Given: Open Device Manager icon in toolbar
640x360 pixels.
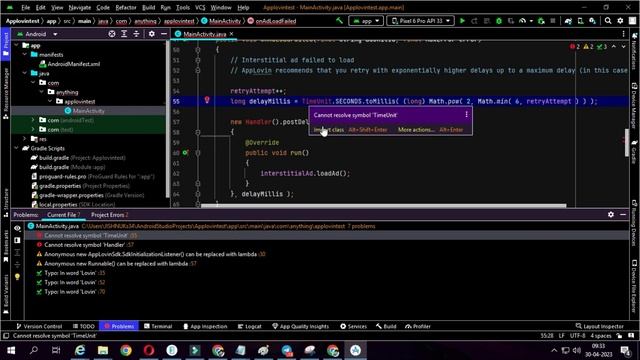Looking at the screenshot, I should (x=580, y=21).
